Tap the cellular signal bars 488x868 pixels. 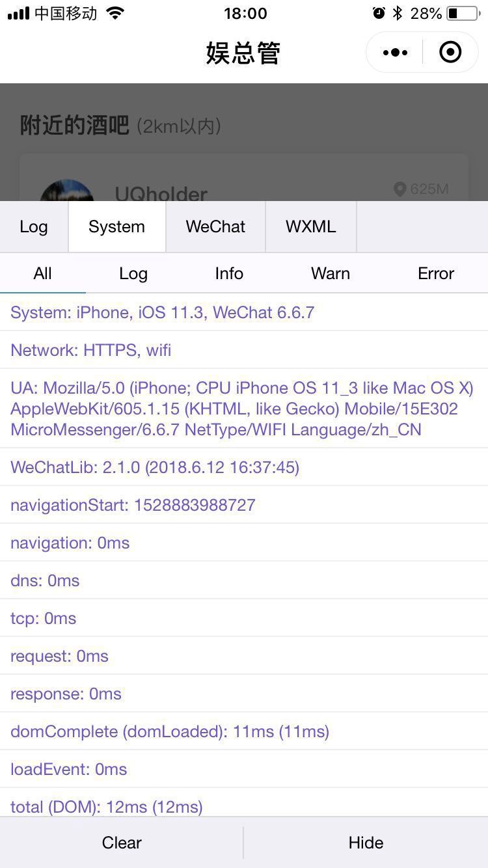[x=18, y=13]
